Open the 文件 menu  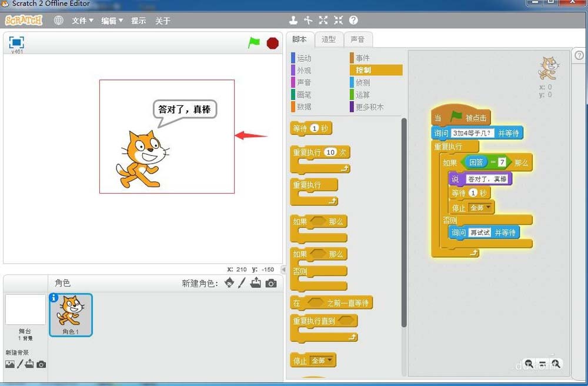pyautogui.click(x=82, y=21)
